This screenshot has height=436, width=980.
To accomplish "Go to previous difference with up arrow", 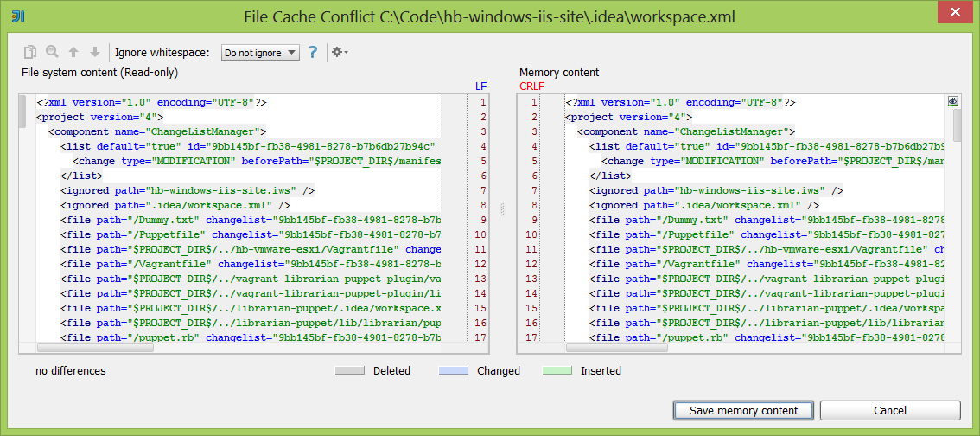I will (73, 53).
